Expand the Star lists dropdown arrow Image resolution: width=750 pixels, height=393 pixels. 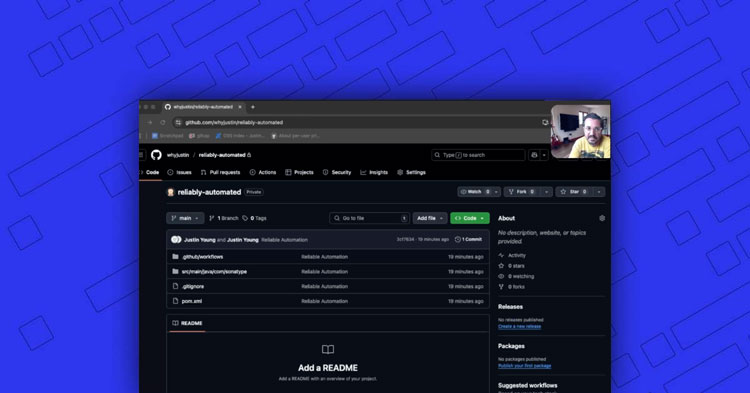[599, 192]
